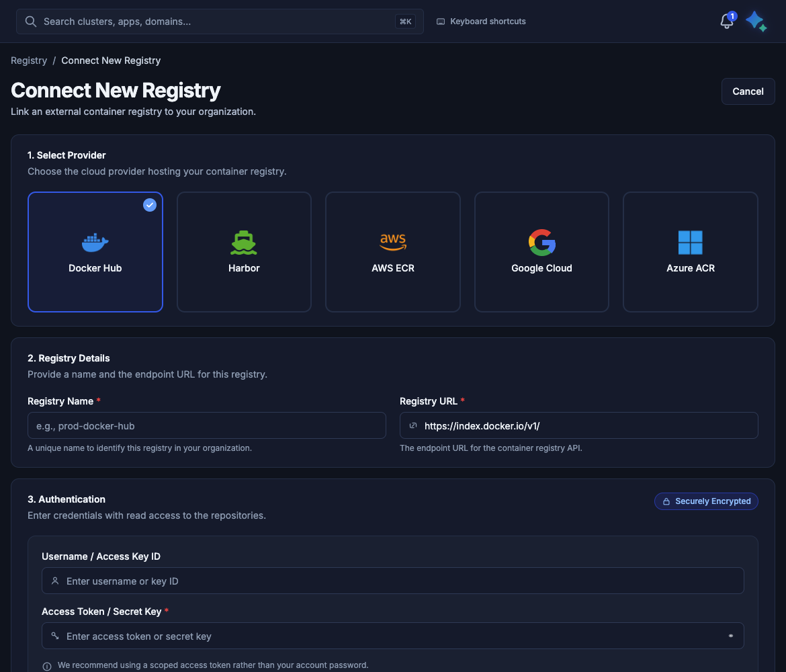Click the '3. Authentication' heading
The width and height of the screenshot is (786, 672).
coord(67,499)
